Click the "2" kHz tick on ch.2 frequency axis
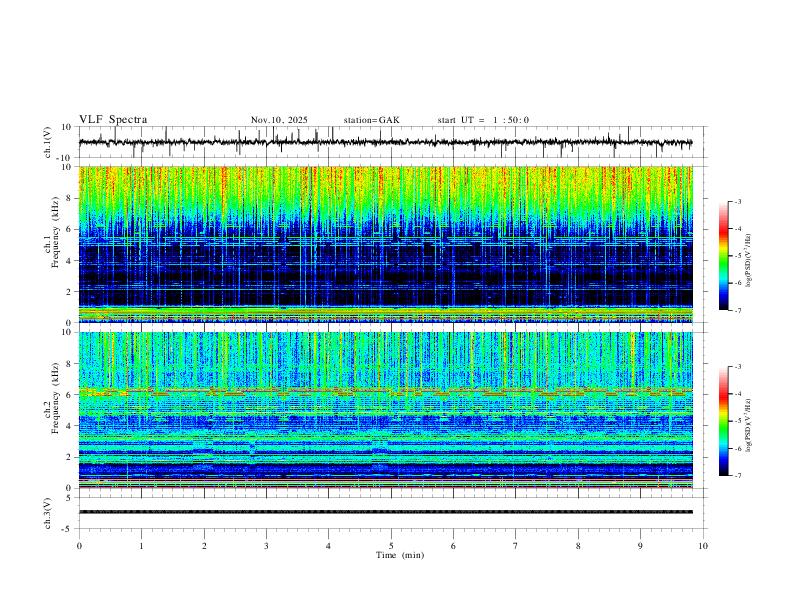Image resolution: width=792 pixels, height=612 pixels. pyautogui.click(x=69, y=457)
